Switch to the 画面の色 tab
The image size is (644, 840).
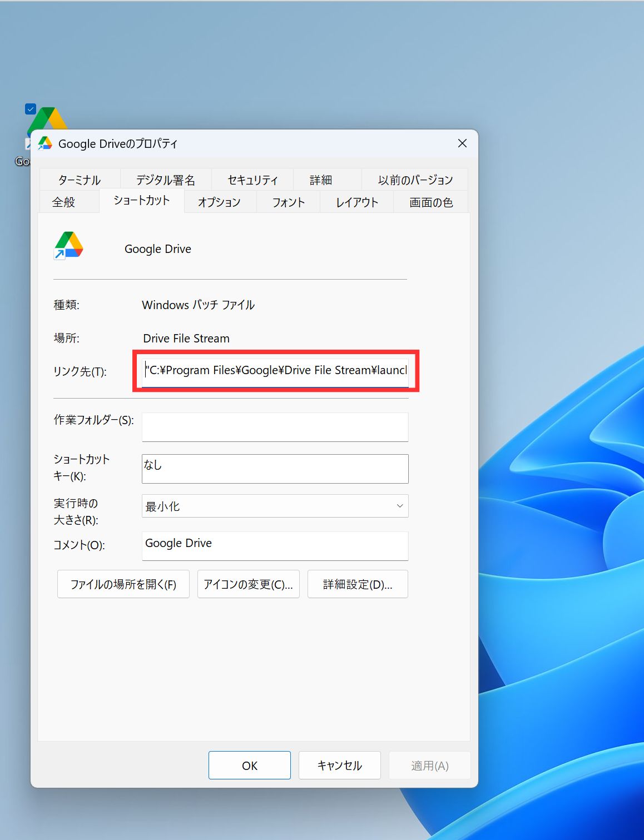coord(431,202)
